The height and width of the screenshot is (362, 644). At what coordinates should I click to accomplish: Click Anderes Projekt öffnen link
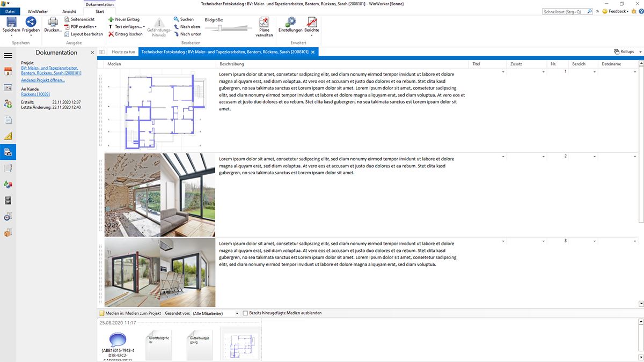coord(43,80)
